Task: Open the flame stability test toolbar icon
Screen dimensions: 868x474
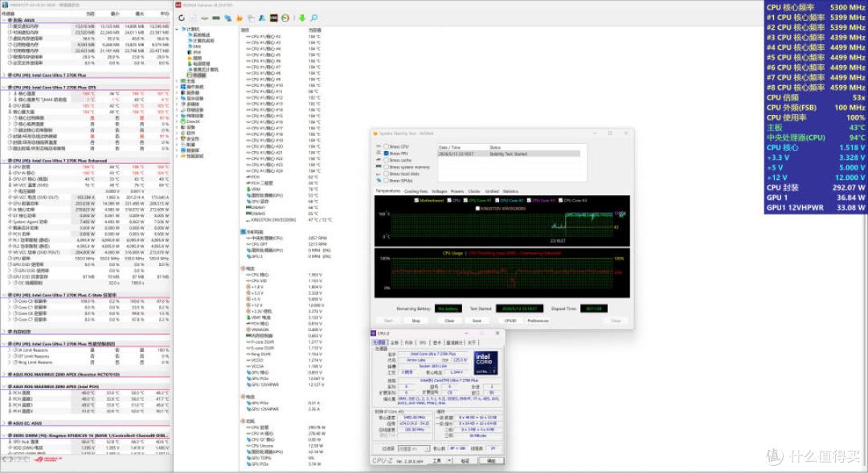Action: point(240,18)
